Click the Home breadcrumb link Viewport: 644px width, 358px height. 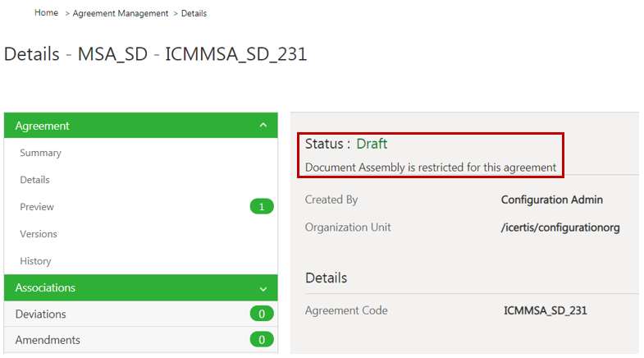tap(47, 13)
